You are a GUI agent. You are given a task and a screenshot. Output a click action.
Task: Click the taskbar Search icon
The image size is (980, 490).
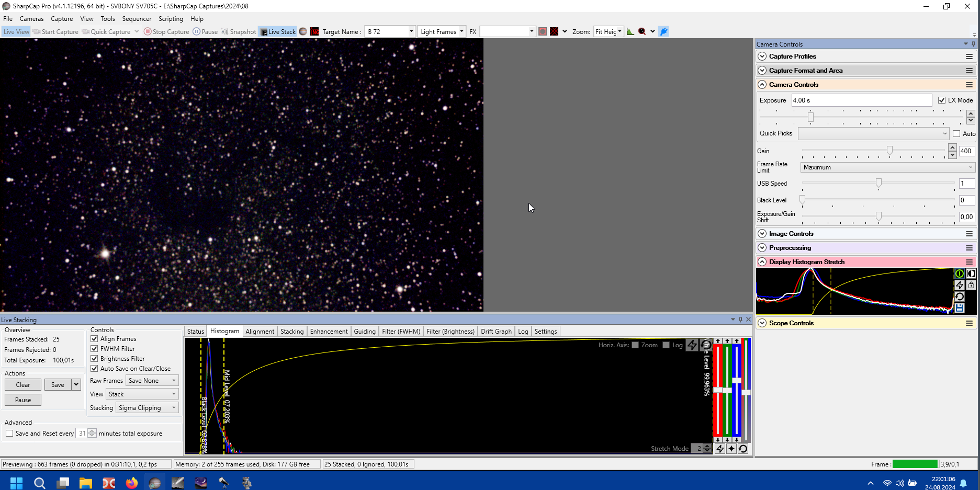(40, 483)
